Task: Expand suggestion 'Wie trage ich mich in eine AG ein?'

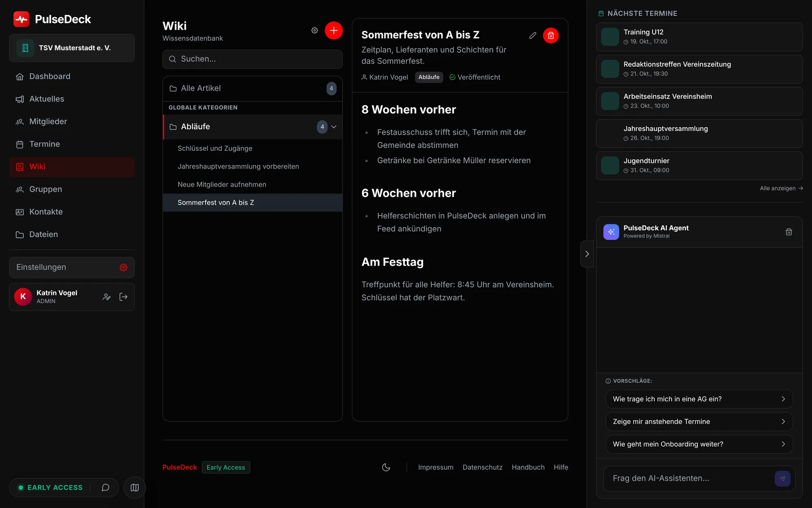Action: 699,399
